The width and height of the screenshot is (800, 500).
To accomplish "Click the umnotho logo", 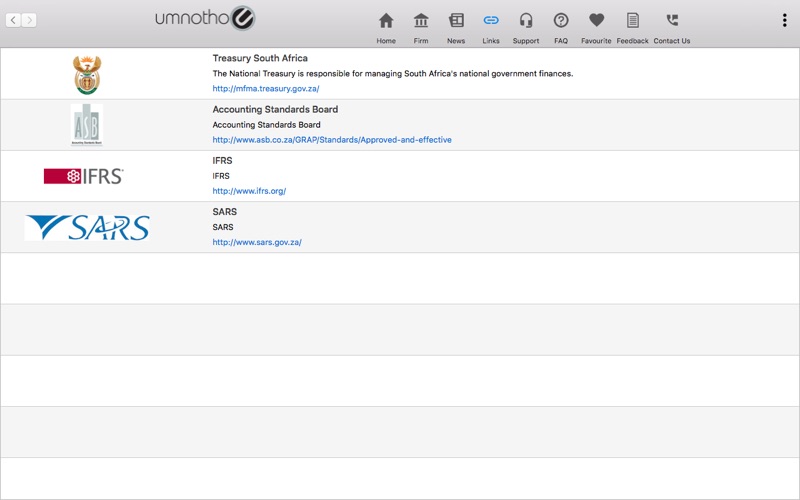I will click(x=205, y=18).
